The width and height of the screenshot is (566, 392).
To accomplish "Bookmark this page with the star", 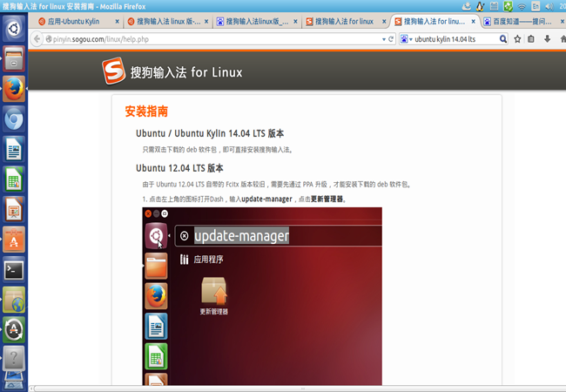I will tap(517, 39).
